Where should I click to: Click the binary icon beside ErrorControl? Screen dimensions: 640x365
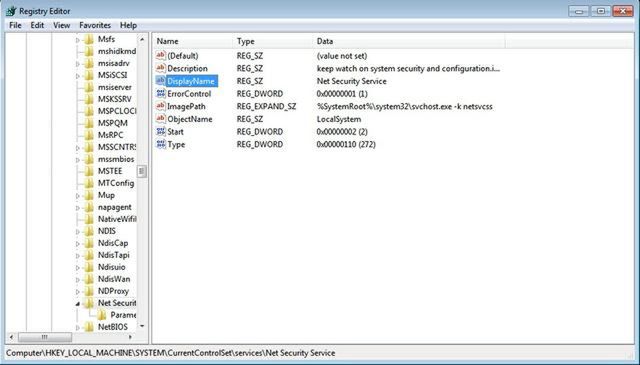[161, 93]
